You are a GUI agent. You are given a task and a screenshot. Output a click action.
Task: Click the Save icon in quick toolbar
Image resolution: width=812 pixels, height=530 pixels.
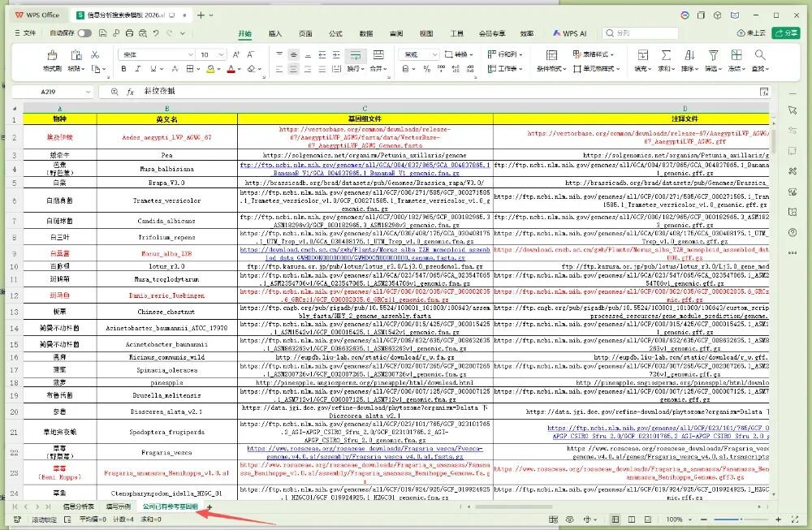point(102,33)
